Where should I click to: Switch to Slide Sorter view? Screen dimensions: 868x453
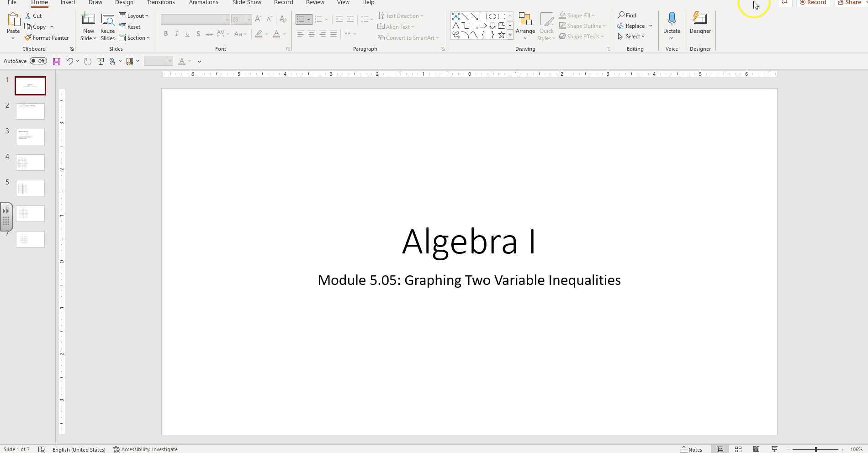pyautogui.click(x=738, y=449)
